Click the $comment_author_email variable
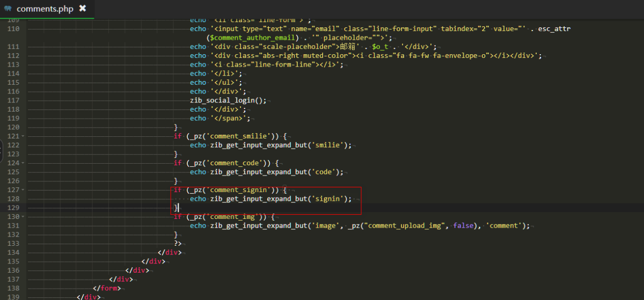Screen dimensions: 644x300 click(x=254, y=38)
